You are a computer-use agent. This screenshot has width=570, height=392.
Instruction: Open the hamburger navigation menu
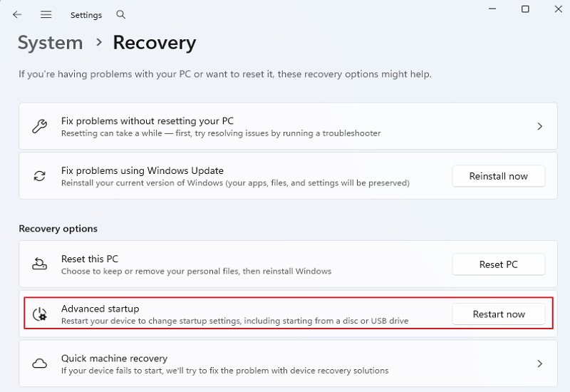(x=46, y=14)
